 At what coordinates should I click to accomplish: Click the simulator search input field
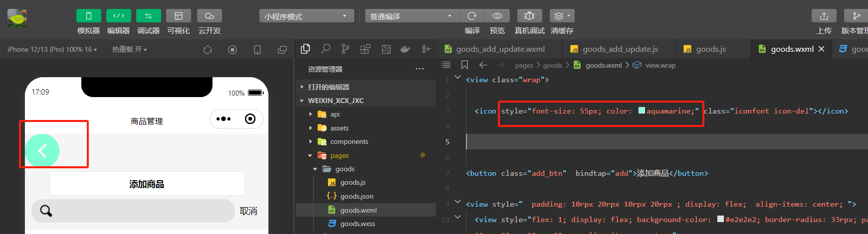coord(133,211)
